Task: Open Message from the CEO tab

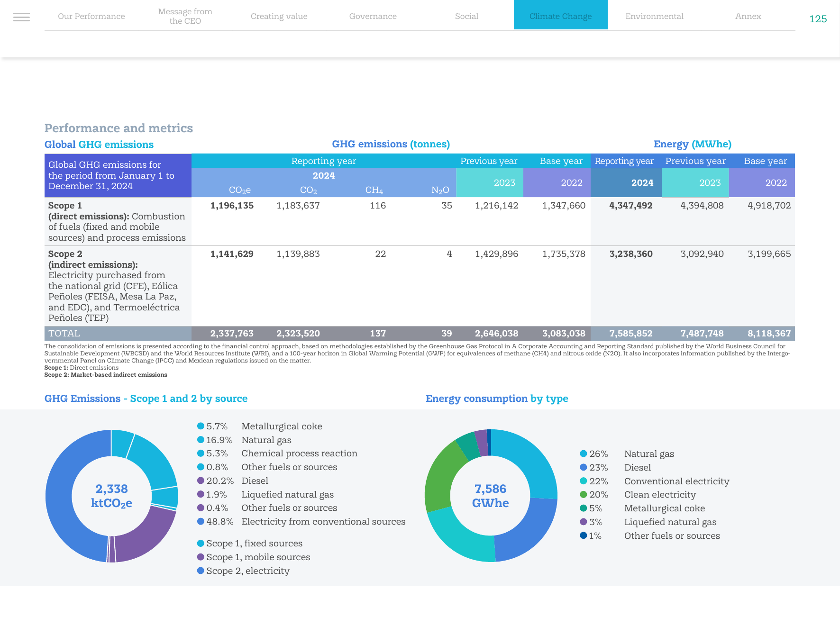Action: click(x=185, y=16)
